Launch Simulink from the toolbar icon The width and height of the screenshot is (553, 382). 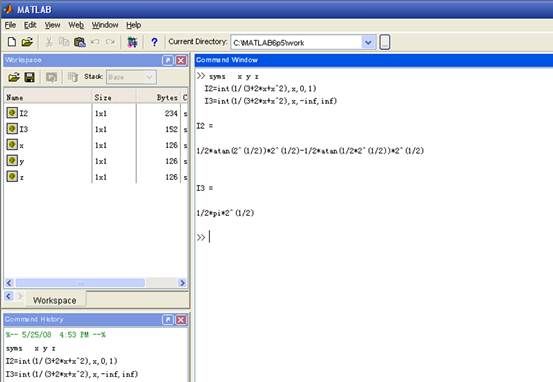132,42
